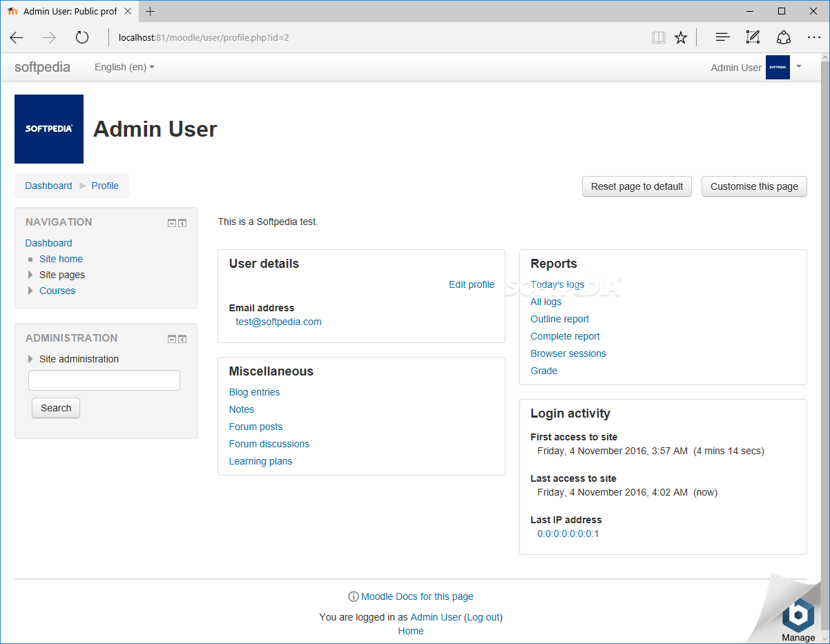Image resolution: width=830 pixels, height=644 pixels.
Task: Open Edge More actions ellipsis menu
Action: (x=814, y=37)
